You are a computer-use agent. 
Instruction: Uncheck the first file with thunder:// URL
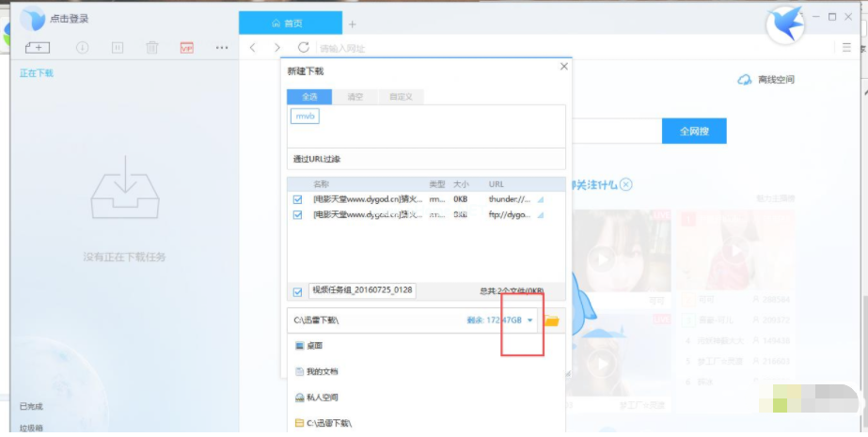pyautogui.click(x=298, y=199)
